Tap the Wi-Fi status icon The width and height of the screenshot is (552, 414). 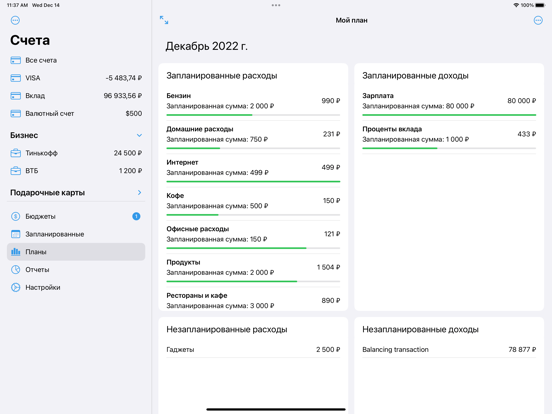coord(516,5)
